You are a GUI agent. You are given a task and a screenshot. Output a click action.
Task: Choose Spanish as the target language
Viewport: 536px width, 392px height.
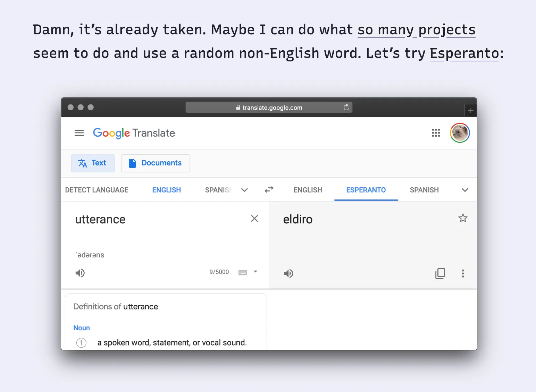click(x=424, y=190)
